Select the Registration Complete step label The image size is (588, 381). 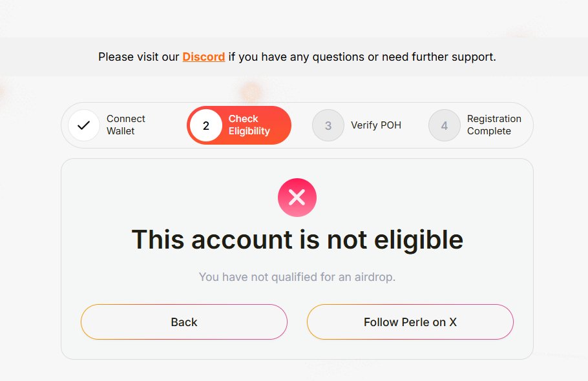pyautogui.click(x=494, y=125)
